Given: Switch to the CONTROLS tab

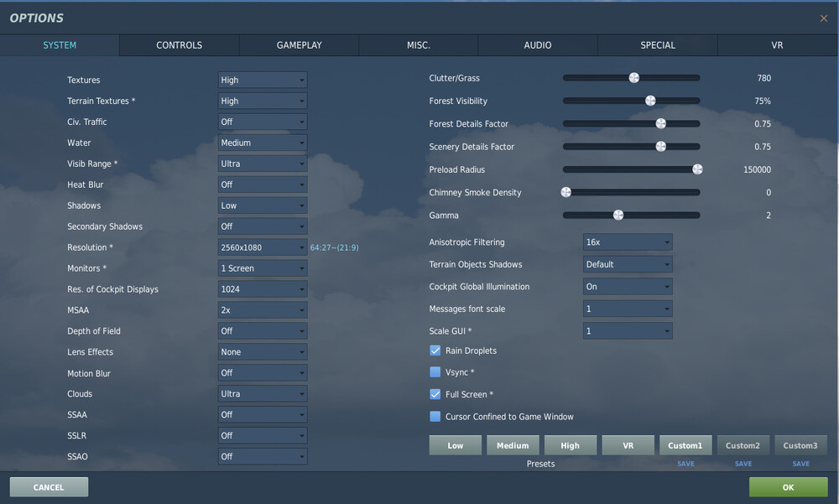Looking at the screenshot, I should pyautogui.click(x=179, y=45).
